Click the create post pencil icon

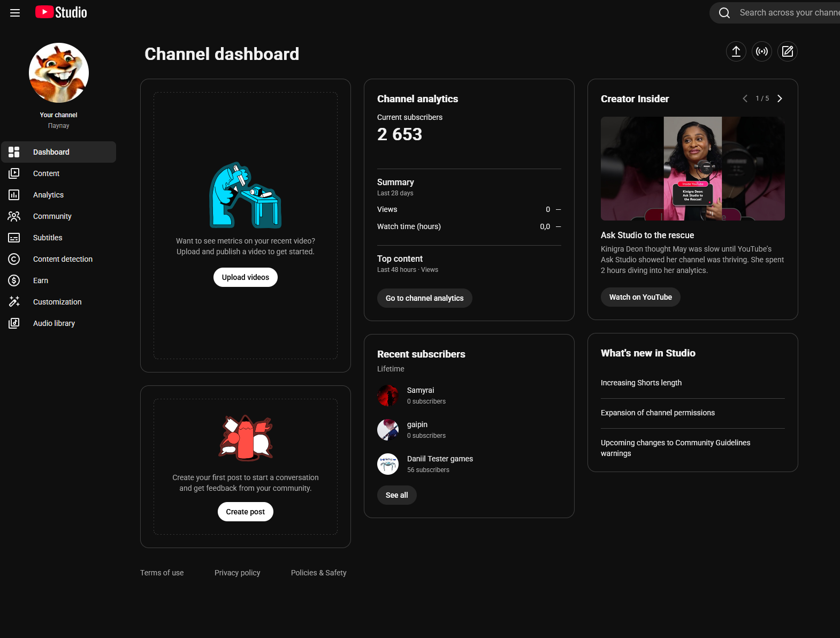point(788,51)
